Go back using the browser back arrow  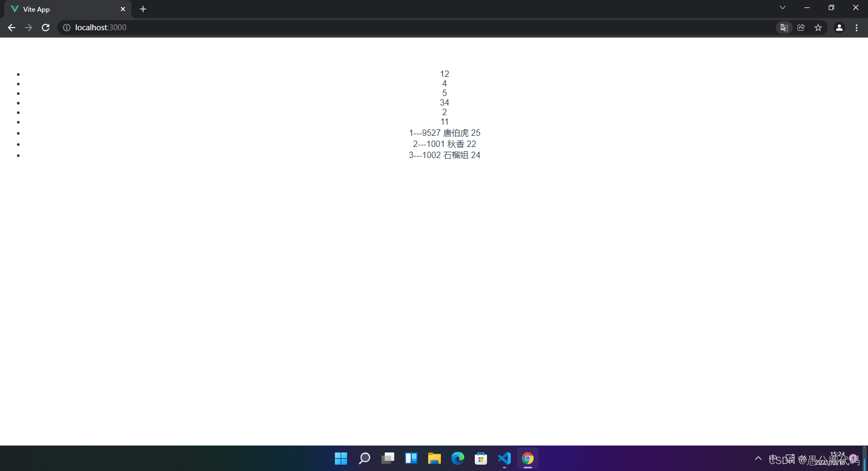pos(12,28)
